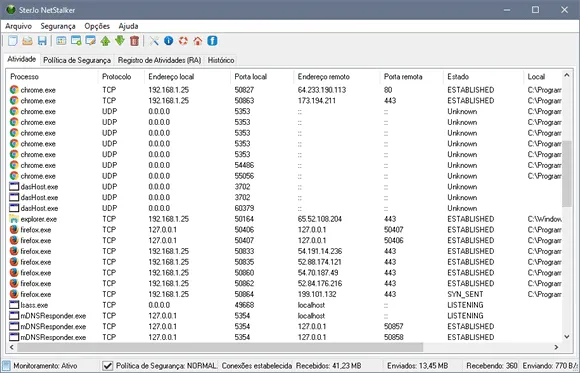Click the edit rule icon with pencil
The width and height of the screenshot is (580, 373).
click(91, 41)
